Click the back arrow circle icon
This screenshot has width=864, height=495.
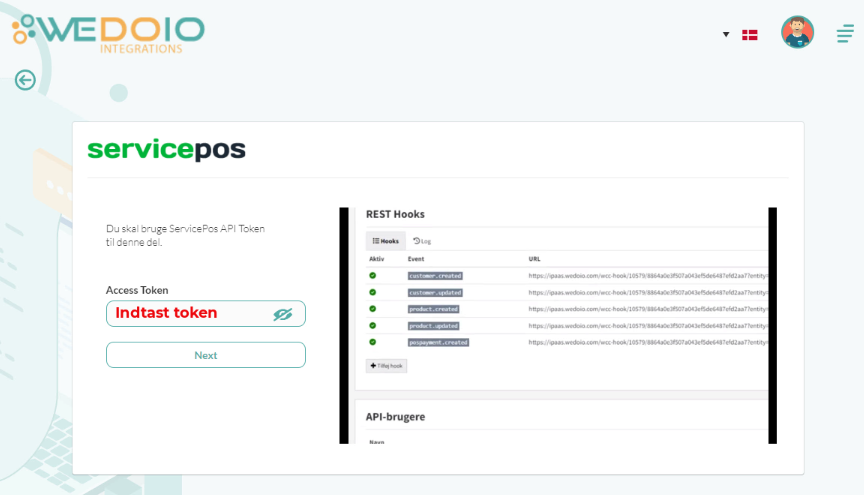point(25,80)
